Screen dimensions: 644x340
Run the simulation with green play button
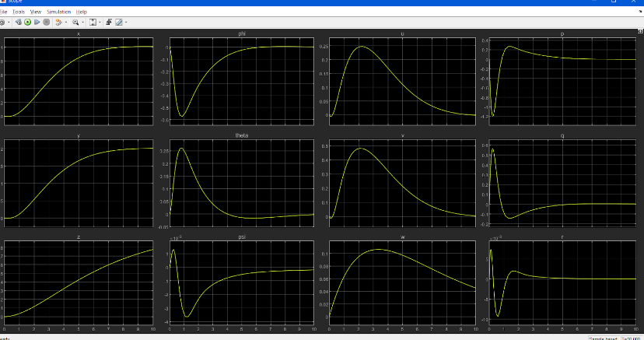tap(27, 23)
